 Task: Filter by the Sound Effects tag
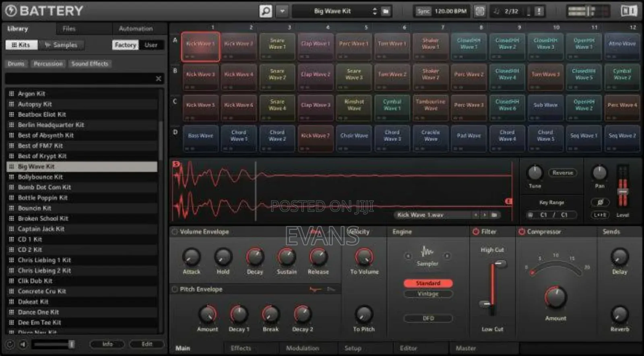[90, 64]
